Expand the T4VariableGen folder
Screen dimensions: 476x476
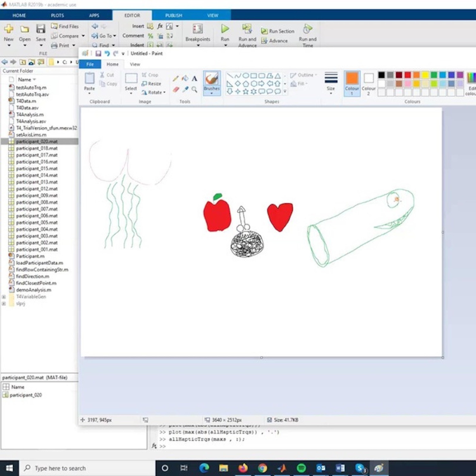point(4,297)
